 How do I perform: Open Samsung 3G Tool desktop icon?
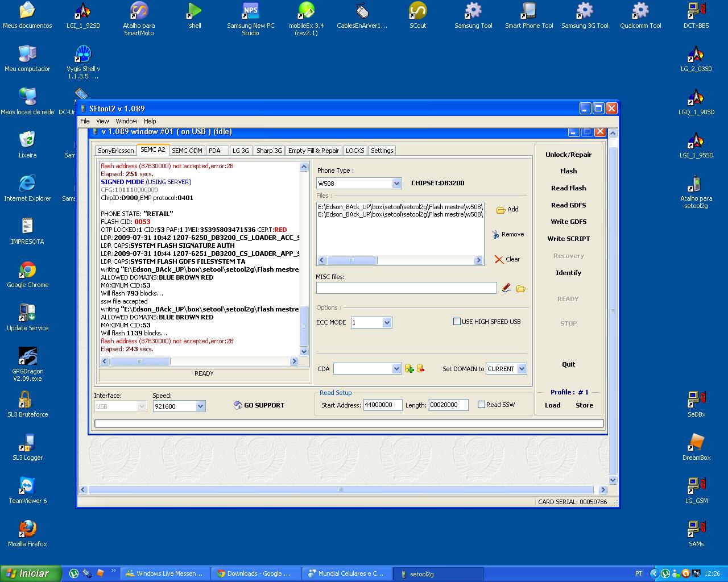click(585, 16)
